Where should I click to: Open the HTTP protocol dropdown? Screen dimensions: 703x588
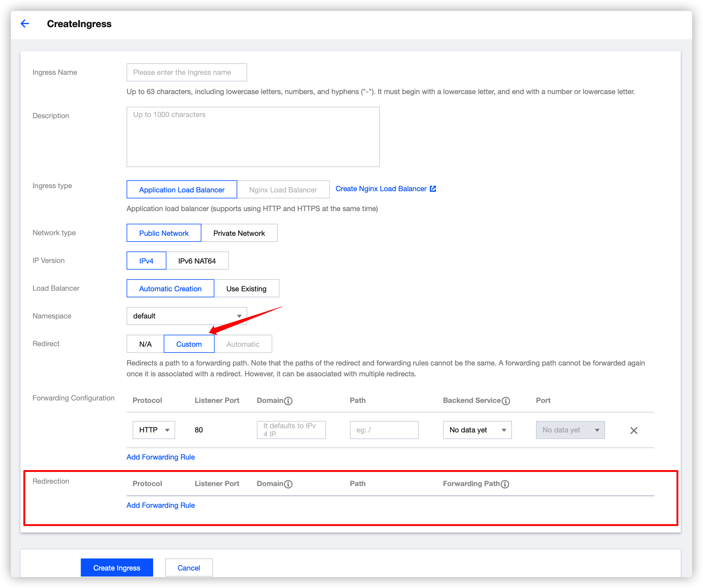[x=154, y=430]
